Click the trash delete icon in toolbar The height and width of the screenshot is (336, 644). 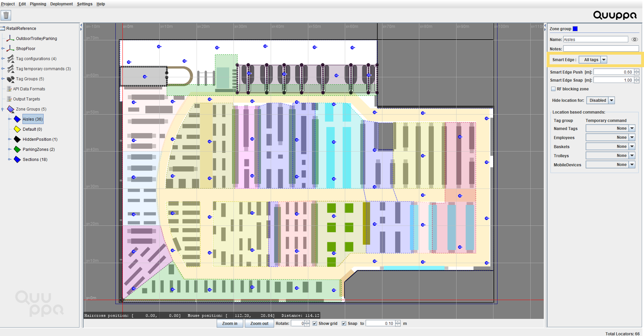tap(6, 15)
